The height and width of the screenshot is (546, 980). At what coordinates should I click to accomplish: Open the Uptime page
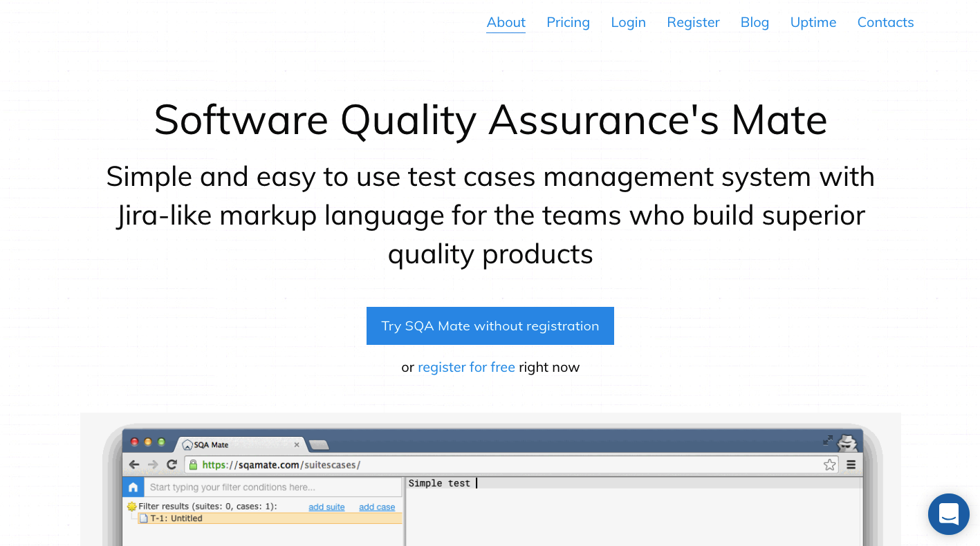[x=813, y=22]
